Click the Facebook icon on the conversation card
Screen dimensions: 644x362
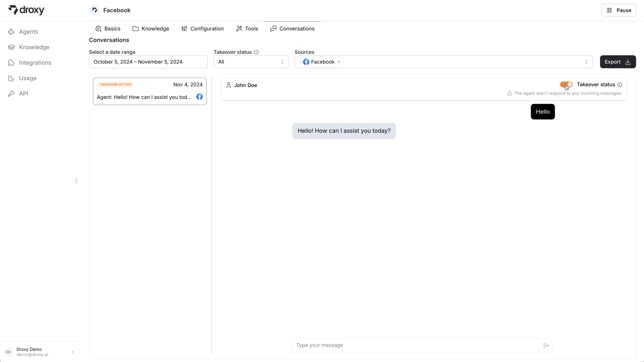tap(200, 97)
